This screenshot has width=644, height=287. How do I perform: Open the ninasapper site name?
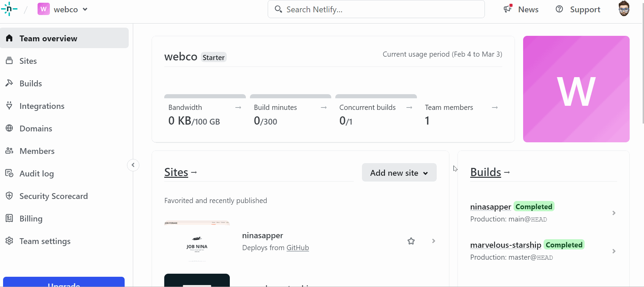point(263,235)
